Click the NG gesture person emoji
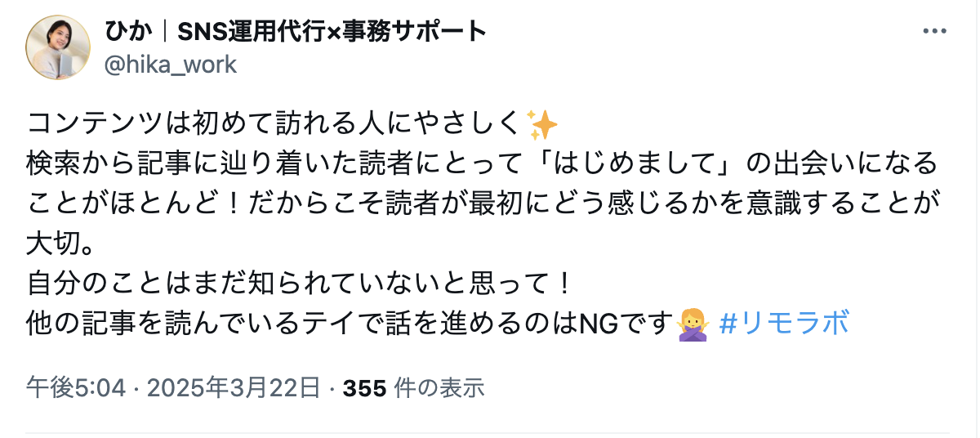This screenshot has width=980, height=438. 693,324
